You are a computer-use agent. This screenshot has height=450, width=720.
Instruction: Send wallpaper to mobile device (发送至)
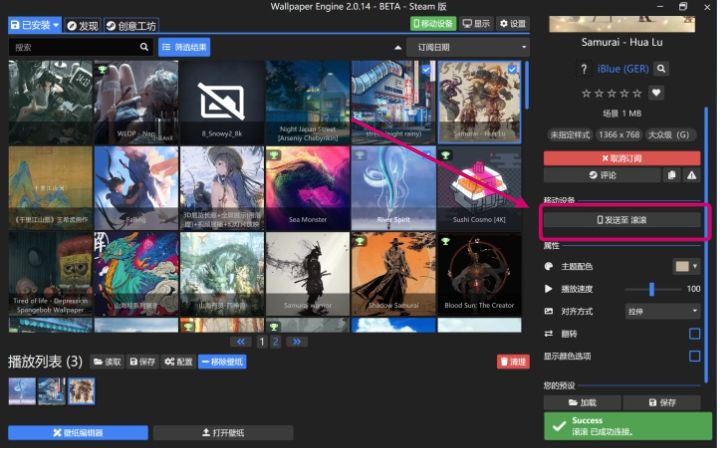pos(622,220)
